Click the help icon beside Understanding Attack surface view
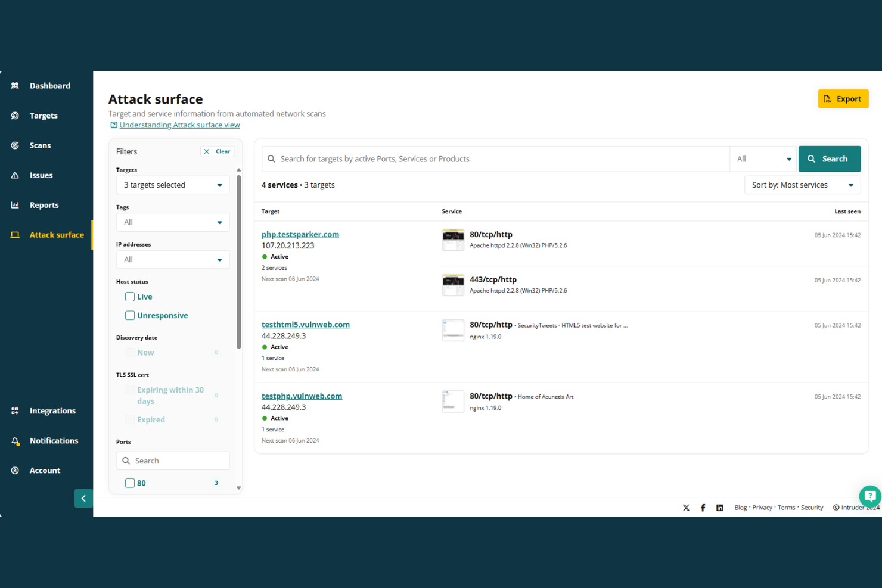Screen dimensions: 882x588 113,125
